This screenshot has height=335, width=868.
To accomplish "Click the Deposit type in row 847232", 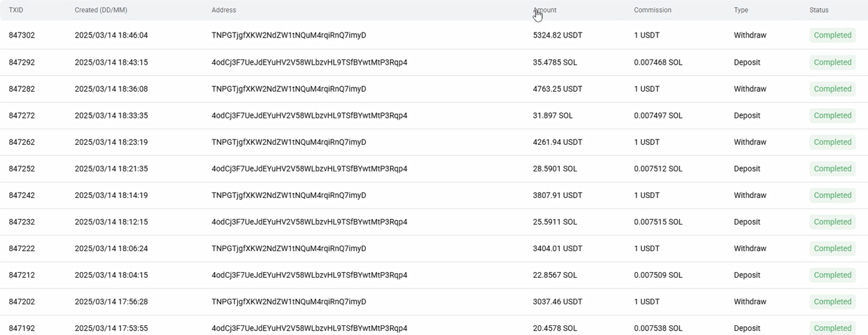I will click(x=747, y=222).
